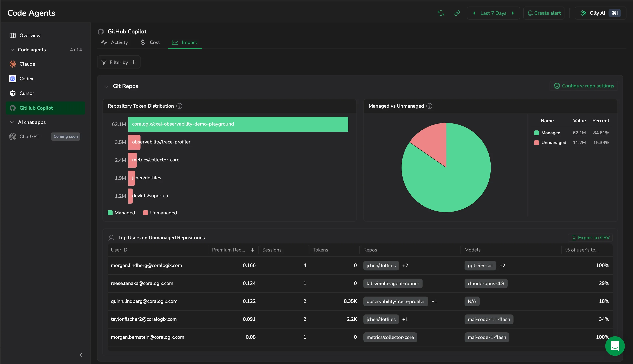Click the coralogix/cxai-observability-demo-playground bar
This screenshot has width=633, height=364.
(238, 124)
